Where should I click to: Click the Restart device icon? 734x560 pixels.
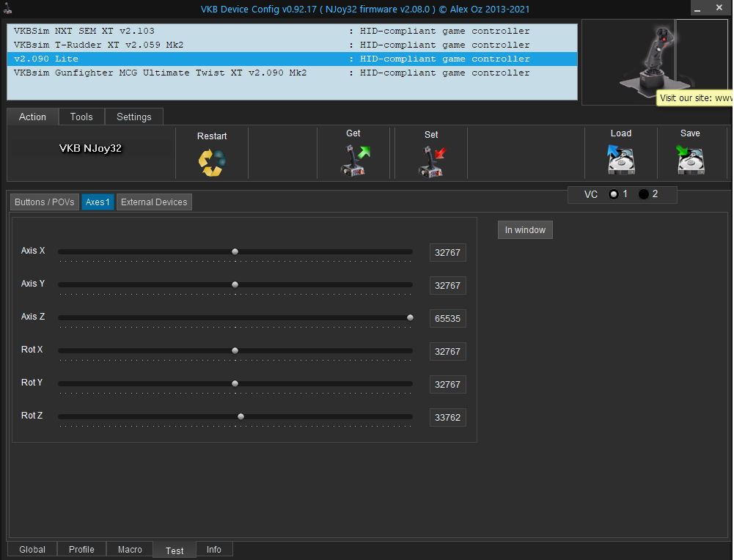point(212,162)
